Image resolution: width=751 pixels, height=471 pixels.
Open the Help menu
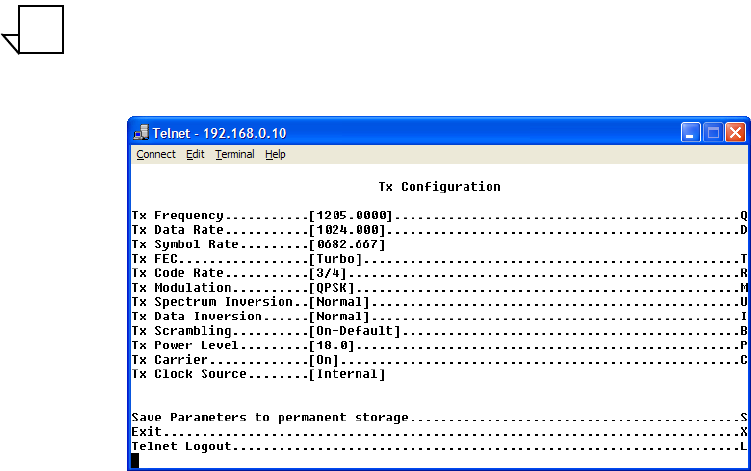point(275,154)
